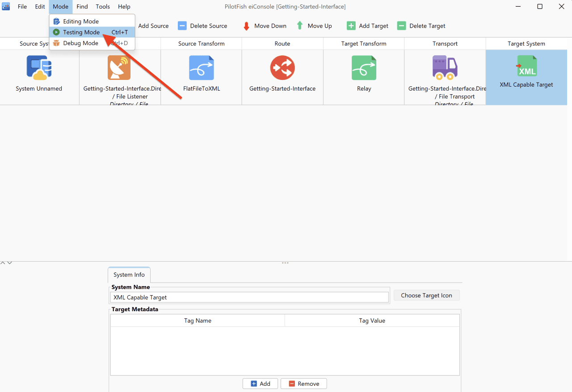
Task: Click the Tag Name column header
Action: coord(198,321)
